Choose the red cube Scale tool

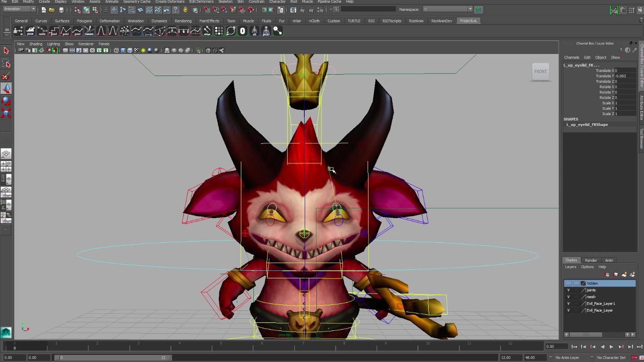pyautogui.click(x=6, y=113)
